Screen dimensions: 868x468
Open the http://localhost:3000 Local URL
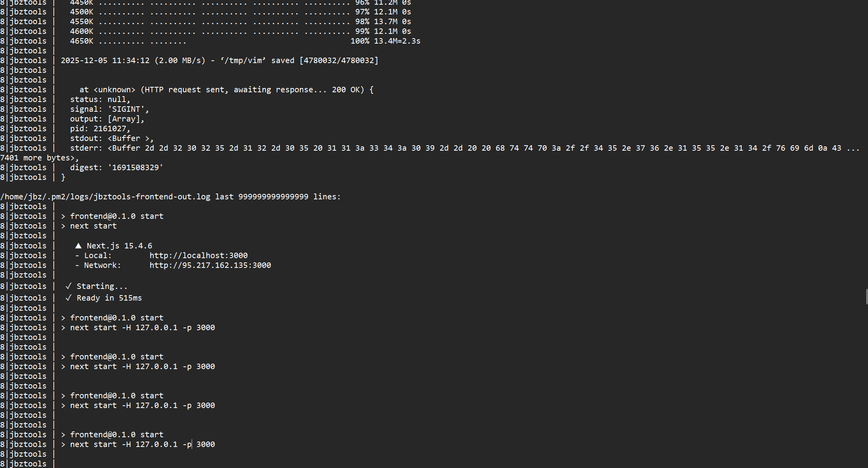pos(198,255)
